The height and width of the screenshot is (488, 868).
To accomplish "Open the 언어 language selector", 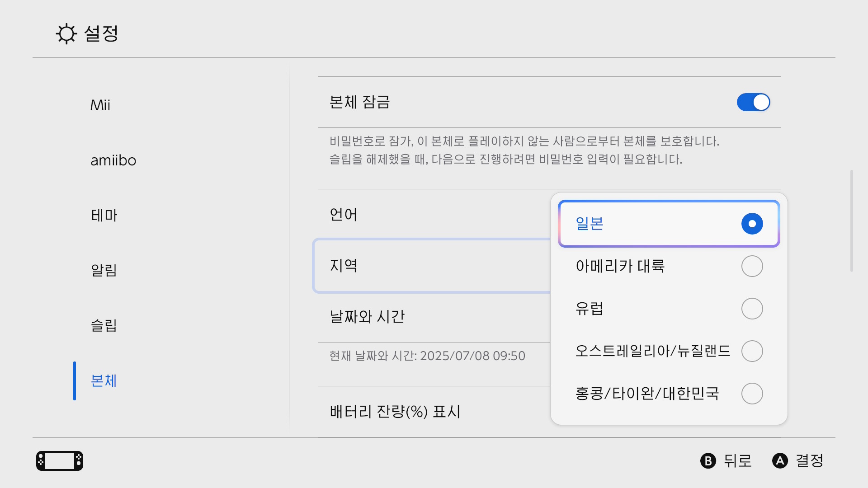I will (407, 215).
